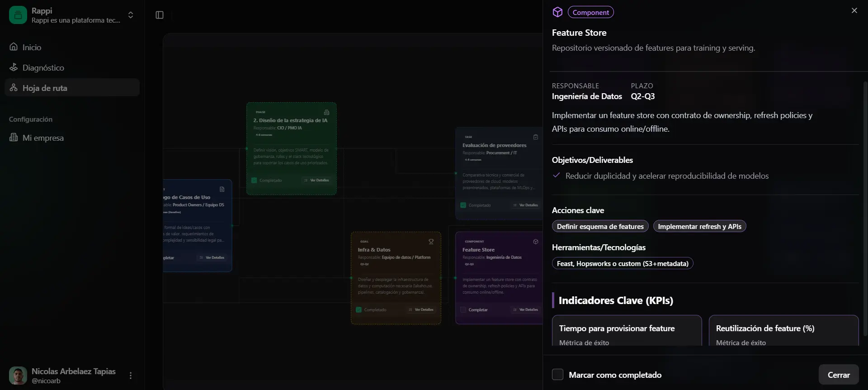Click Feast, Hopsworks o custom chip
The width and height of the screenshot is (868, 390).
622,263
